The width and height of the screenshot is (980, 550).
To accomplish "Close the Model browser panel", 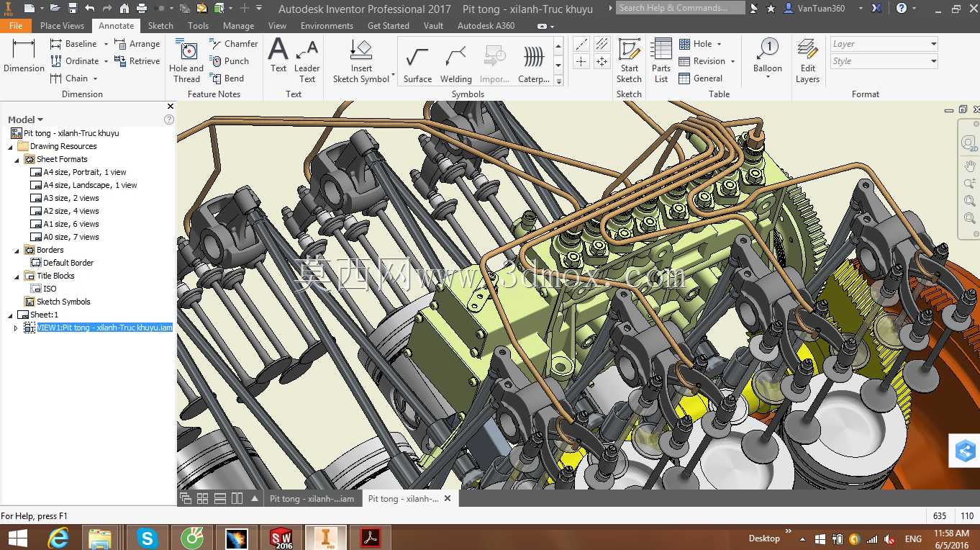I will 170,107.
